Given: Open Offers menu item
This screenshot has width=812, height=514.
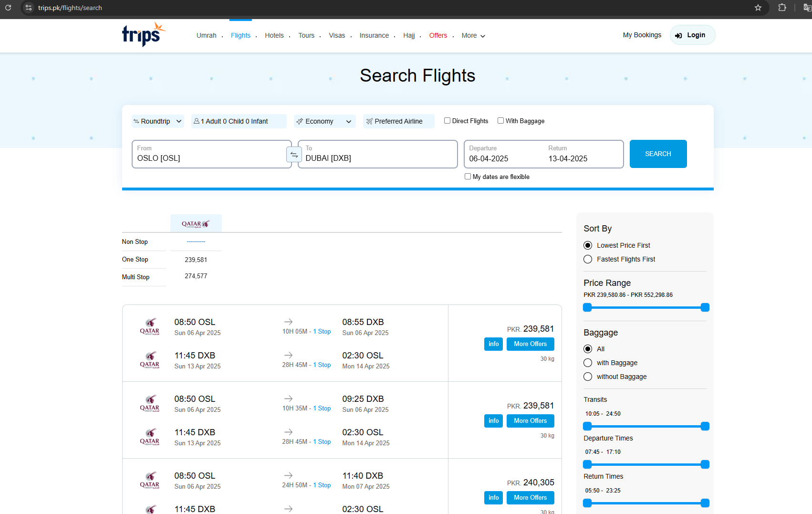Looking at the screenshot, I should click(x=438, y=35).
